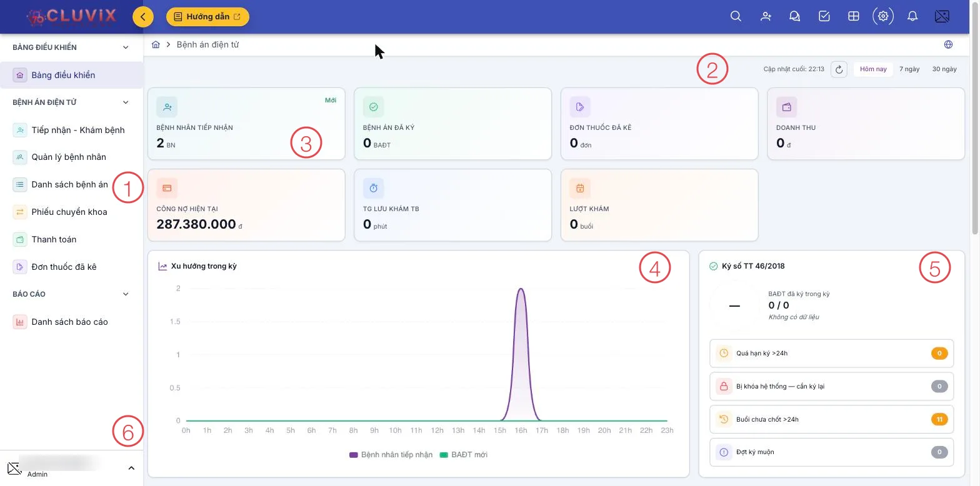The image size is (980, 486).
Task: Open notifications bell icon
Action: 912,17
